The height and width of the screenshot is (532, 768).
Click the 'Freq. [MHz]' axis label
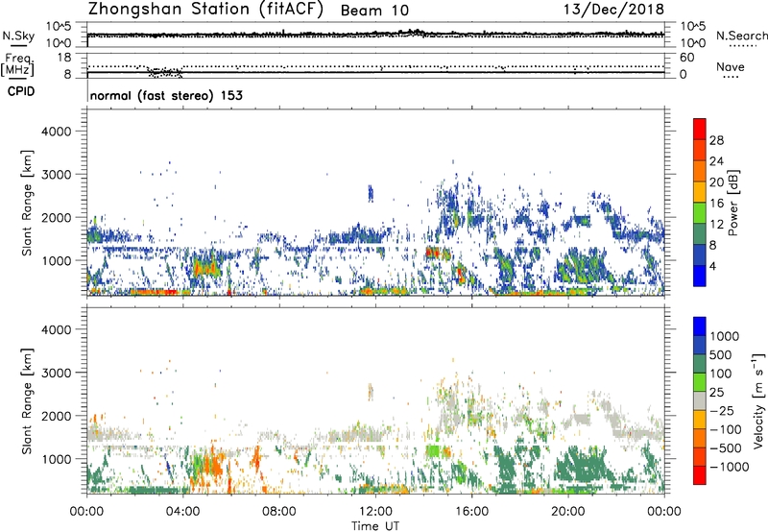coord(18,65)
